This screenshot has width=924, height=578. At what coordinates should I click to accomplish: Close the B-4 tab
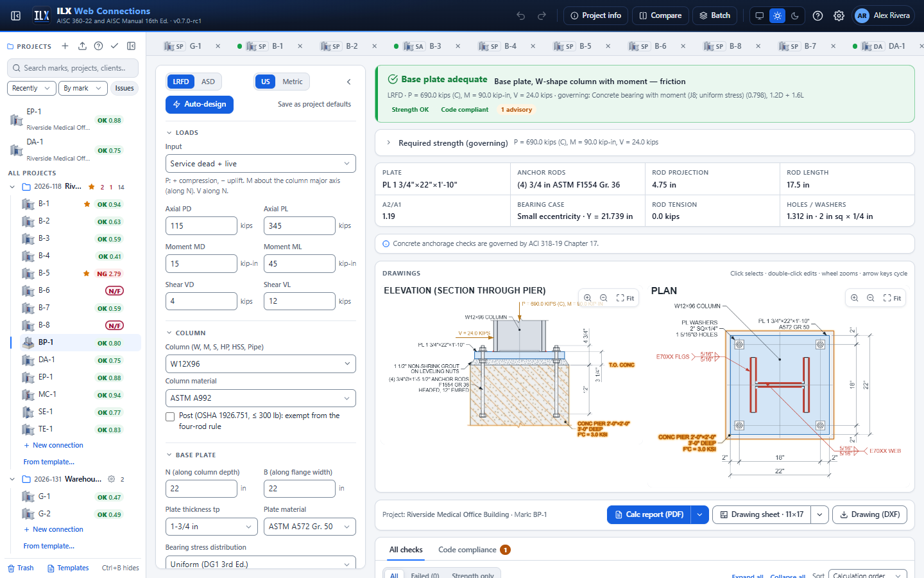pyautogui.click(x=533, y=46)
